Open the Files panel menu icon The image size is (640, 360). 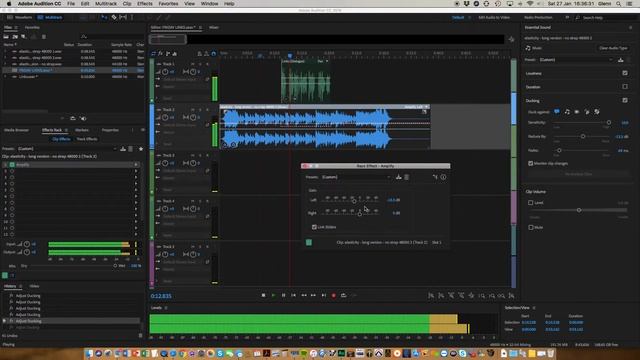tap(16, 27)
